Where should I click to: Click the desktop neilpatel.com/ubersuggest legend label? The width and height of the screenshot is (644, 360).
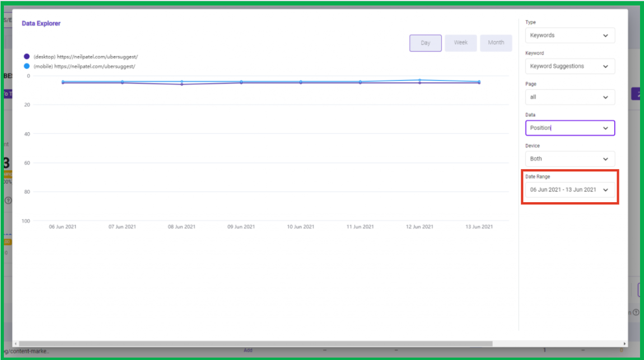(86, 57)
